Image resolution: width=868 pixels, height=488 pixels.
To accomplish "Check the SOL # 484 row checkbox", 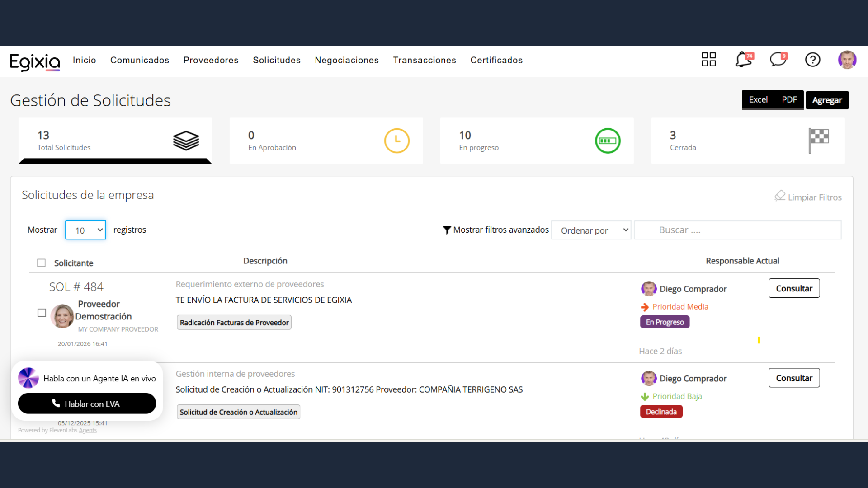I will point(42,313).
